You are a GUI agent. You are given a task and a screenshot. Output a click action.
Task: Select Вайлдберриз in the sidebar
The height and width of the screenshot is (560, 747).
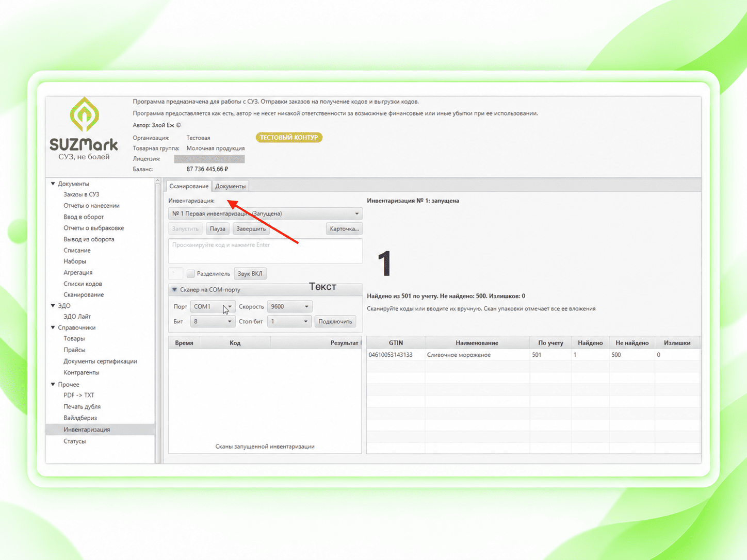(80, 418)
